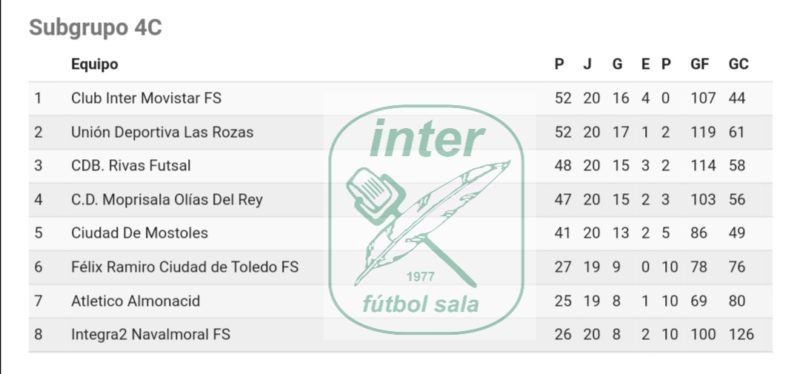
Task: Select Atletico Almonacid in the standings
Action: (x=136, y=301)
